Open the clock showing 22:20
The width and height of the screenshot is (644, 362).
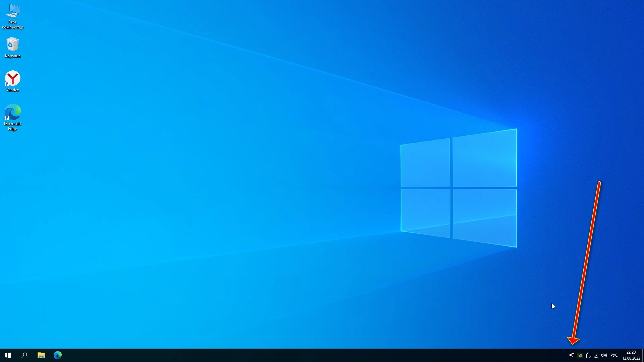pos(631,352)
